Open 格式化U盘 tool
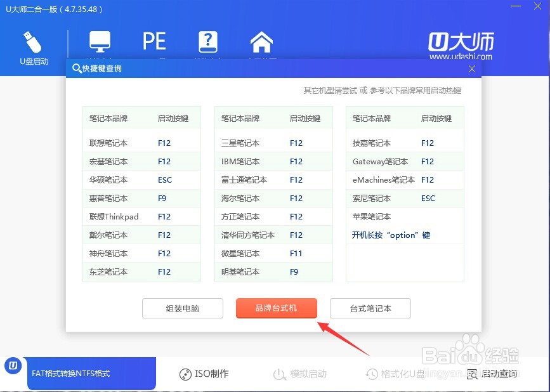The width and height of the screenshot is (550, 392). pos(395,374)
